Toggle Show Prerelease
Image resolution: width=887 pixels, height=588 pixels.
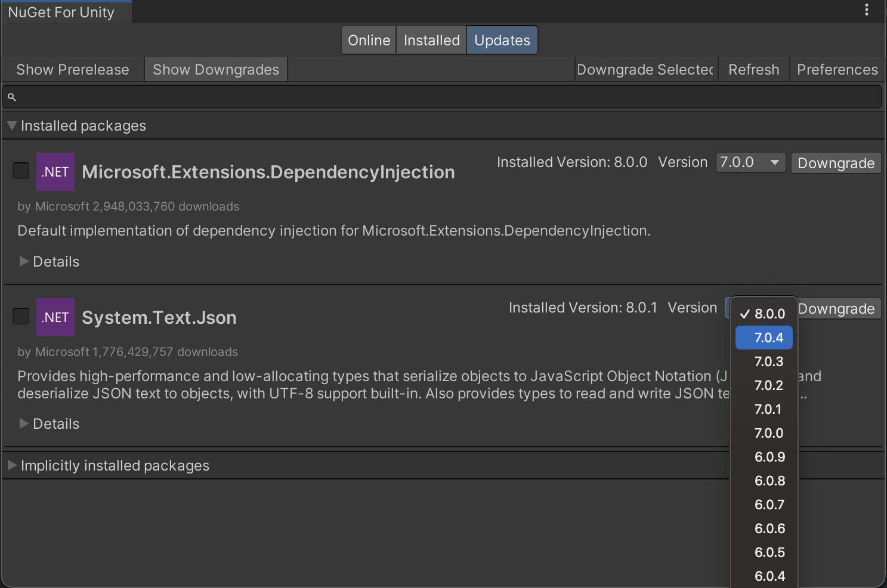coord(73,70)
